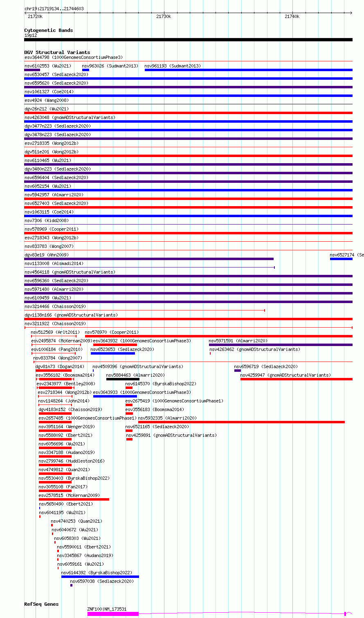
Task: Click nsv833784 (Wong2007) label
Action: pyautogui.click(x=58, y=358)
